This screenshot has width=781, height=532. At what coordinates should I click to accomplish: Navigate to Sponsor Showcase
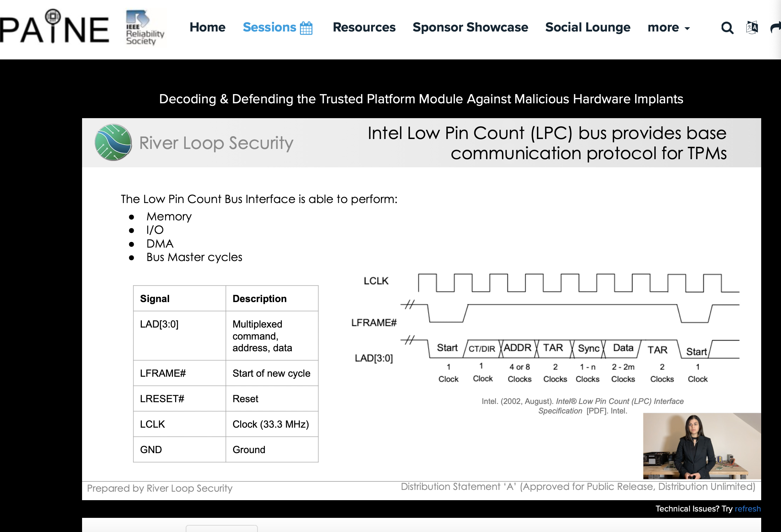470,28
